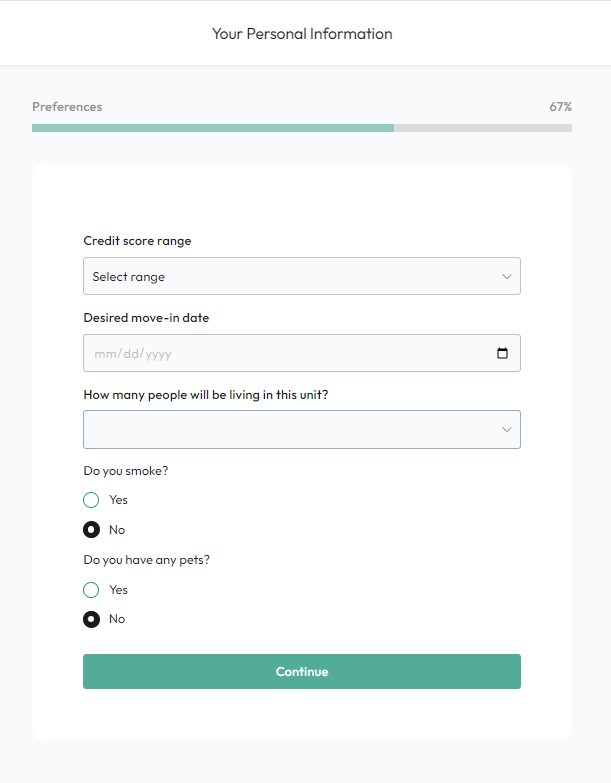Click the Credit score range label
The image size is (611, 783).
coord(137,241)
